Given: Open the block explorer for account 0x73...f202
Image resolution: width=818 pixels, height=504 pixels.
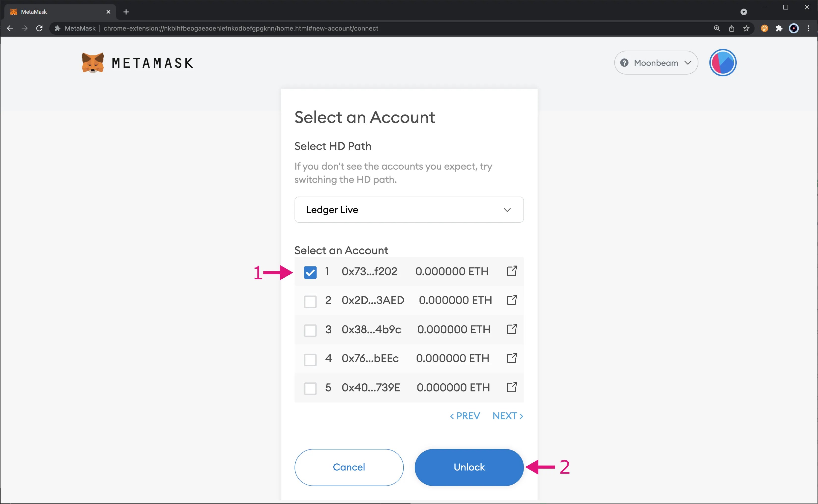Looking at the screenshot, I should click(511, 271).
